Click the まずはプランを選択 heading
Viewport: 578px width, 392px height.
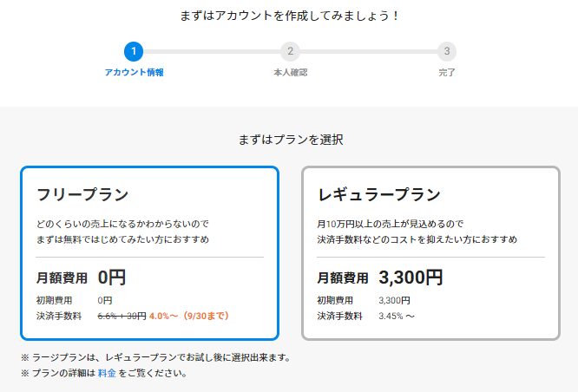[291, 139]
